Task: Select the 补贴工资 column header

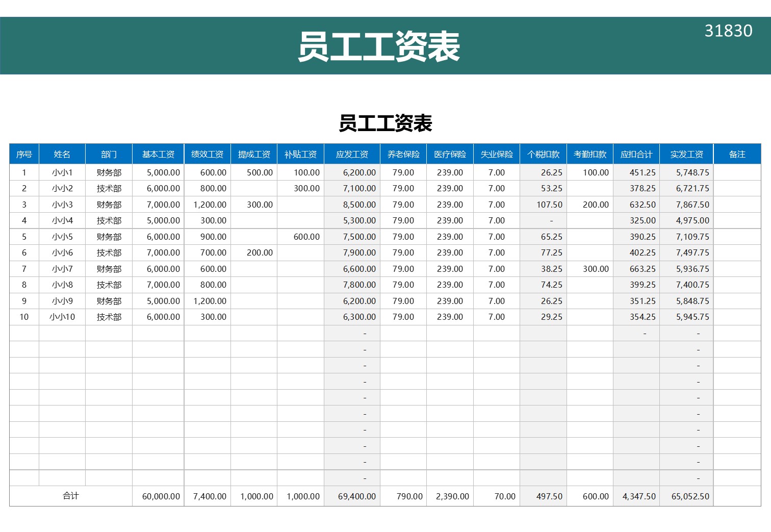Action: click(300, 154)
